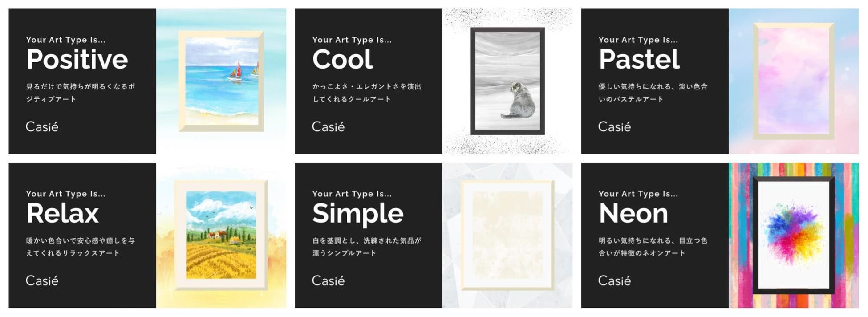This screenshot has width=868, height=317.
Task: Click Japanese description under Cool heading
Action: coord(367,93)
